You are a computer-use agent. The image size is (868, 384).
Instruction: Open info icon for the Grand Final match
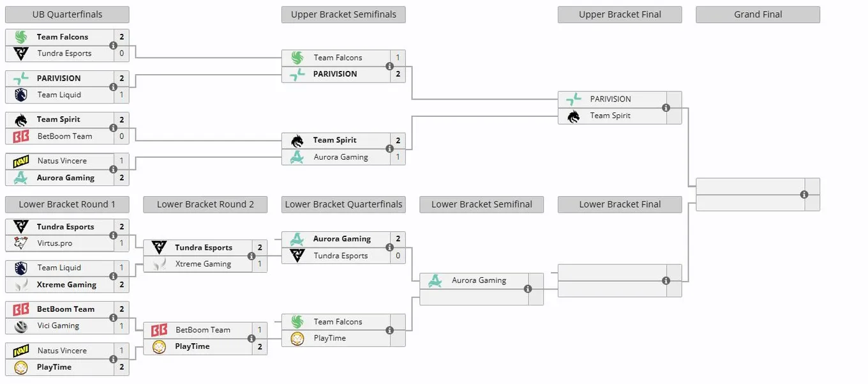[804, 194]
